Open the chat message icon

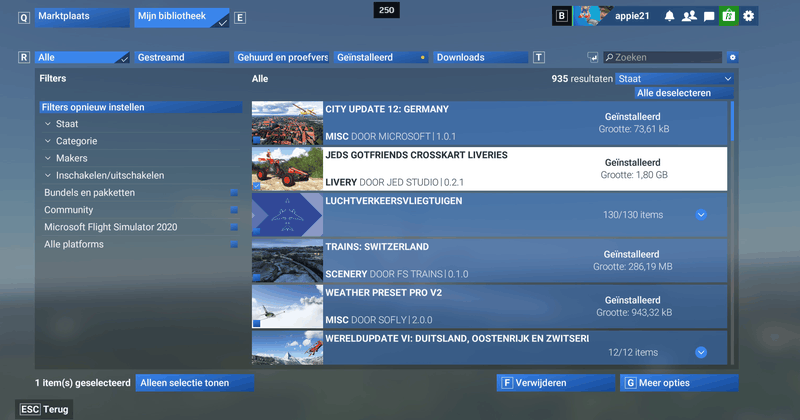(709, 16)
